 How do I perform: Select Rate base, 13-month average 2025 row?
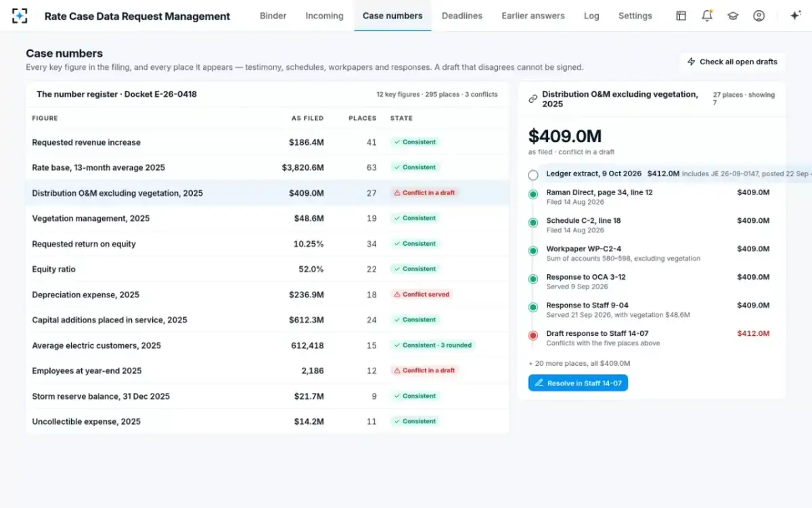click(x=267, y=167)
